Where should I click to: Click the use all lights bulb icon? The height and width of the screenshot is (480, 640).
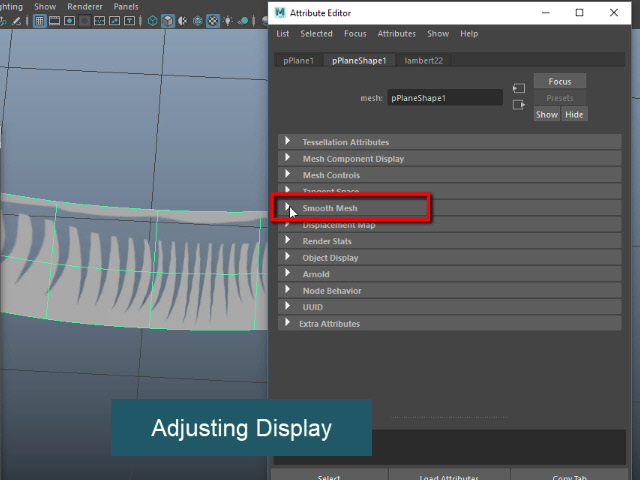click(228, 20)
